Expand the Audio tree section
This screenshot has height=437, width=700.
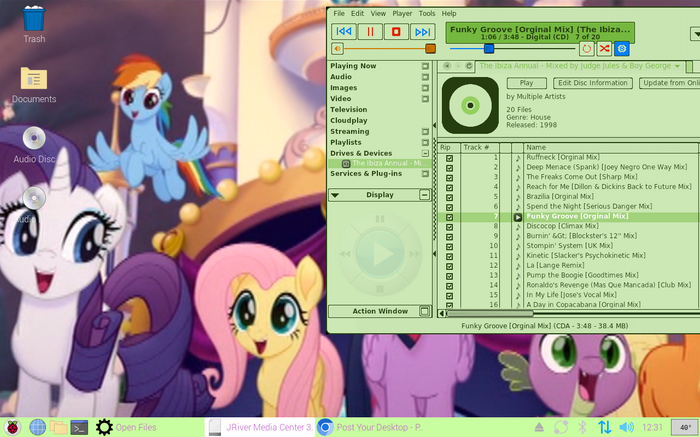(425, 77)
